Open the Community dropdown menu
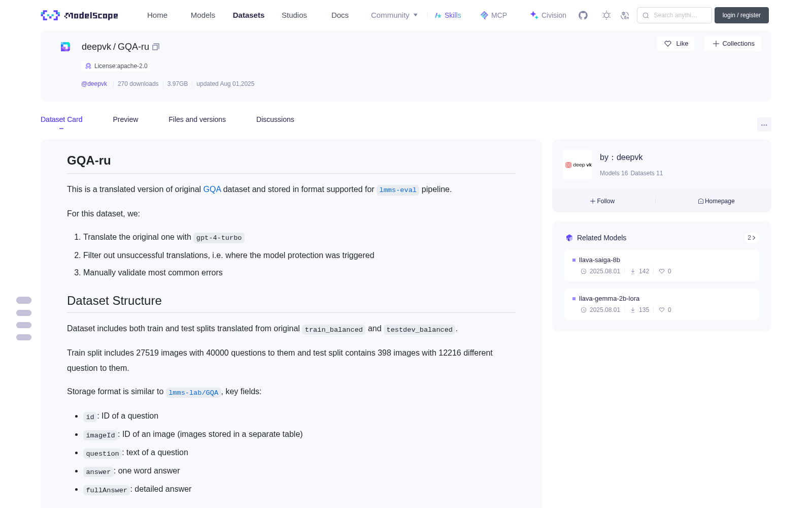The width and height of the screenshot is (812, 508). pos(394,15)
